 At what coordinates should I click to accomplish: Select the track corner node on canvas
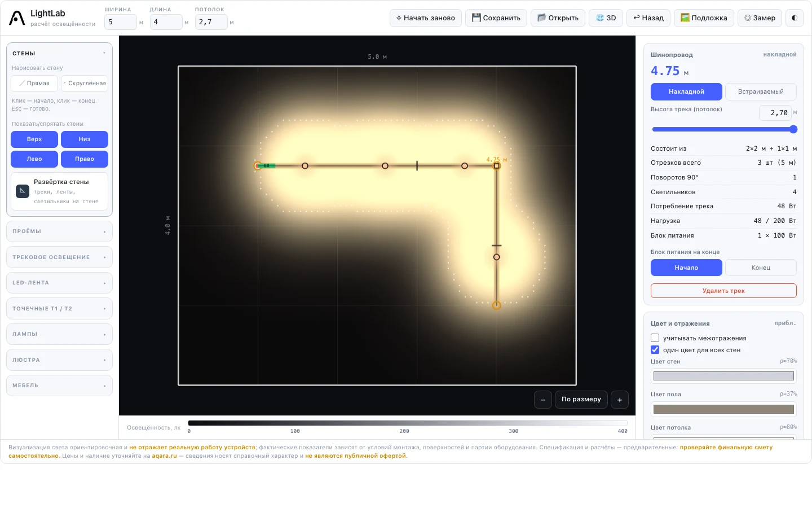click(x=497, y=166)
